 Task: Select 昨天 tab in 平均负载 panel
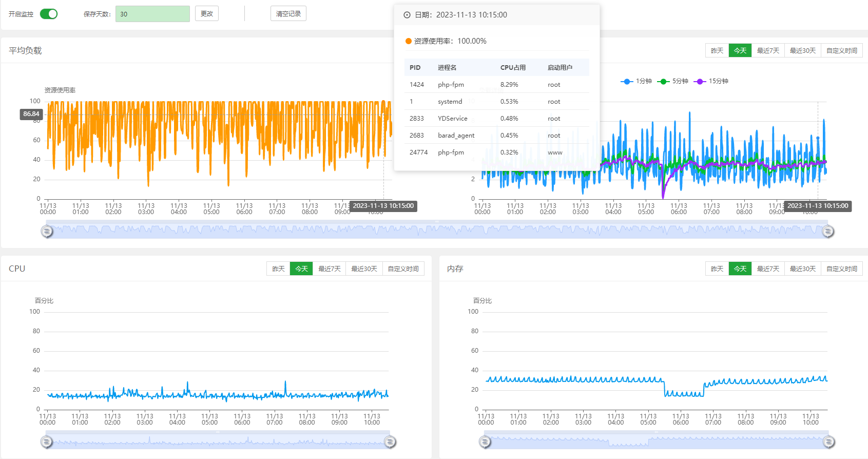click(717, 50)
